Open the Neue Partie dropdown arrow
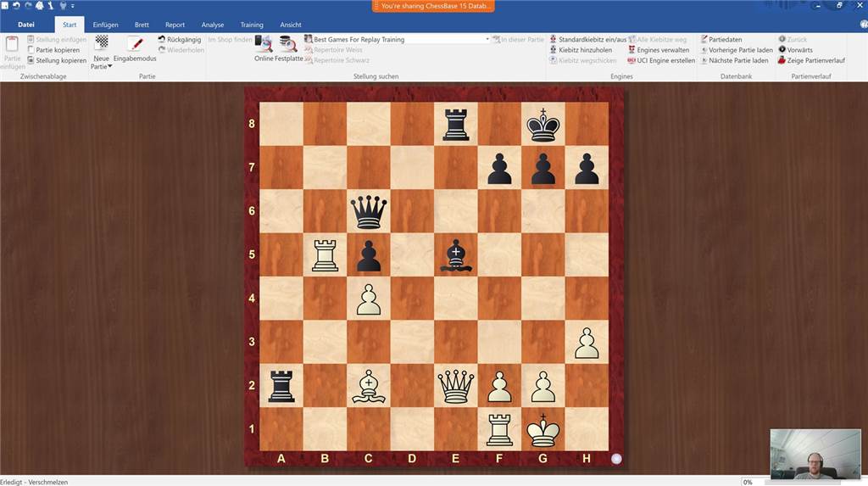This screenshot has width=868, height=486. click(109, 66)
